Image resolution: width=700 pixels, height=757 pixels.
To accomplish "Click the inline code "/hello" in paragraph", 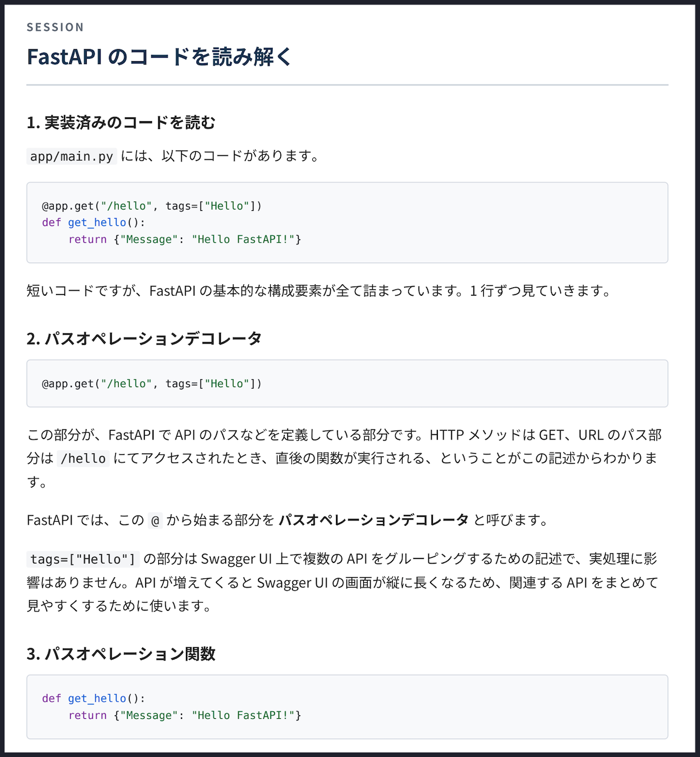I will click(x=83, y=458).
